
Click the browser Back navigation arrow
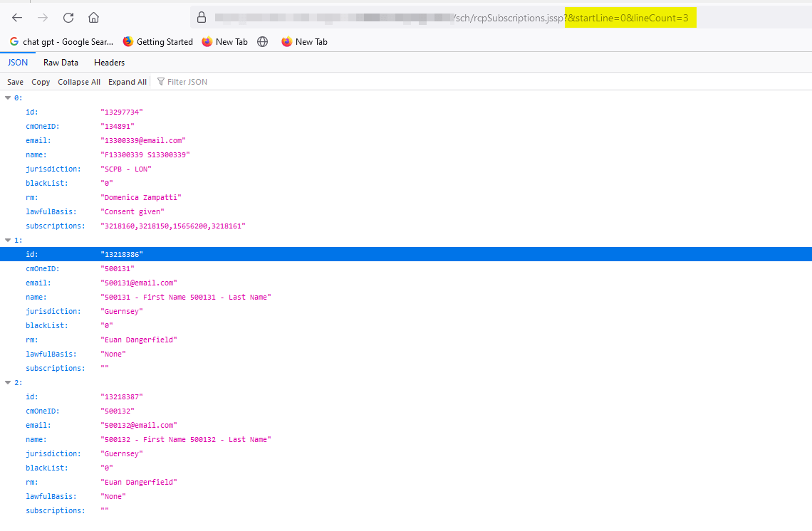click(16, 17)
